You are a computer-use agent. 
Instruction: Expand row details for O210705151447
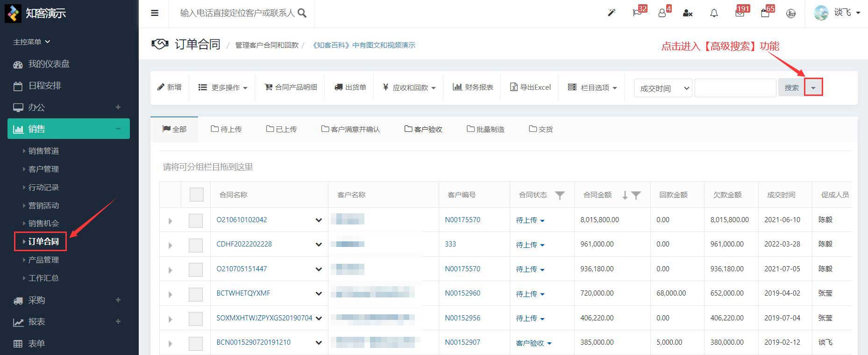coord(170,270)
